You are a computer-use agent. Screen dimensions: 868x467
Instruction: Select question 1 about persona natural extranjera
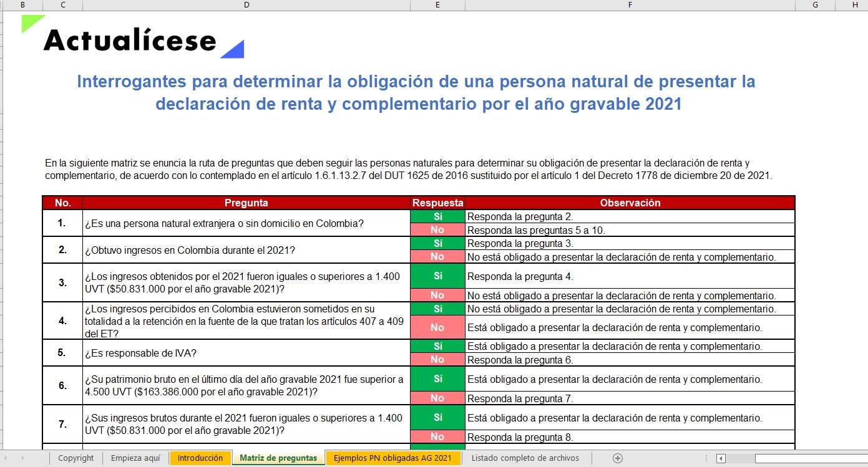pos(246,223)
